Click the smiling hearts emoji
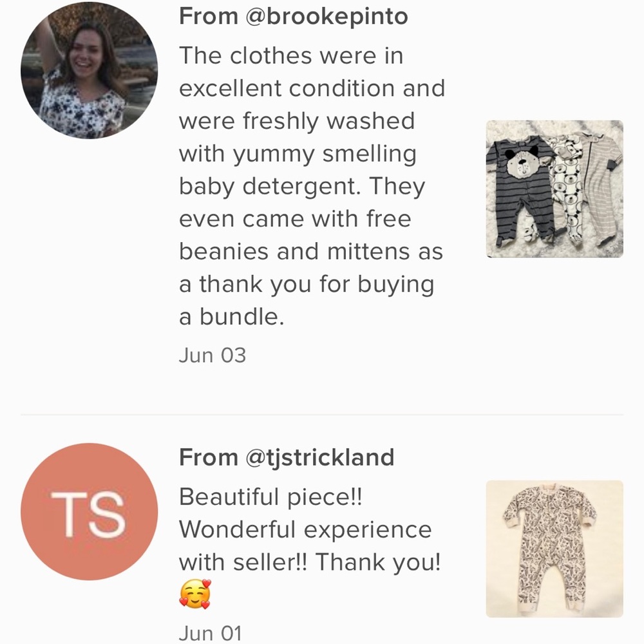The width and height of the screenshot is (644, 644). coord(195,594)
